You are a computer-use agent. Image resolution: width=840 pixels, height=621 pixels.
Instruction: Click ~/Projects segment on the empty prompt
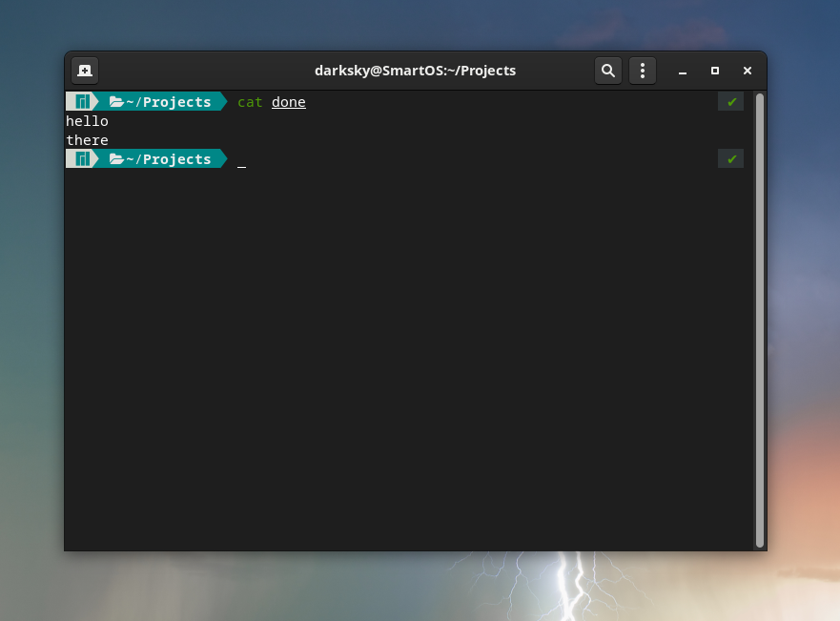point(160,159)
